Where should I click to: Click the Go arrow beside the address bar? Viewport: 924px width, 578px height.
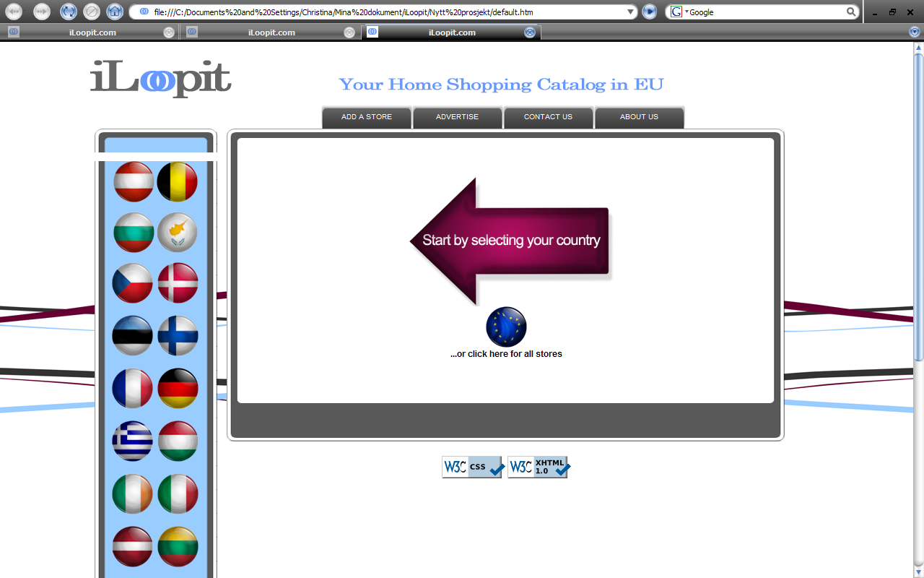[x=650, y=12]
